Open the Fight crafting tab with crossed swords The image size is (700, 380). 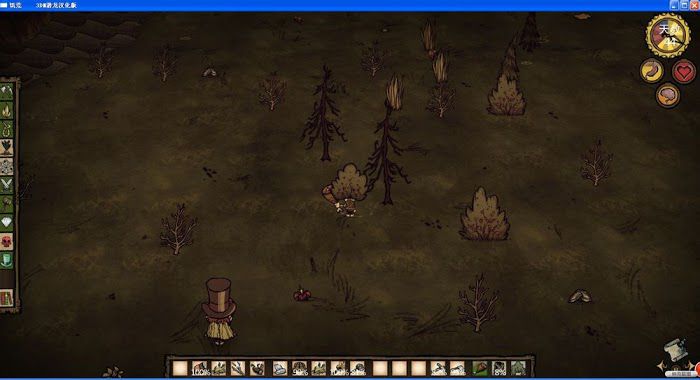click(x=7, y=185)
